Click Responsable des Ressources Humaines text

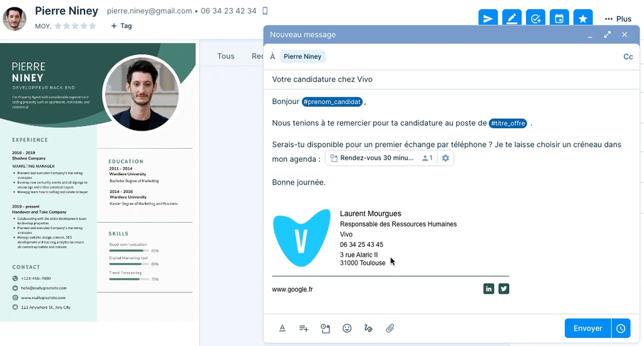coord(398,224)
